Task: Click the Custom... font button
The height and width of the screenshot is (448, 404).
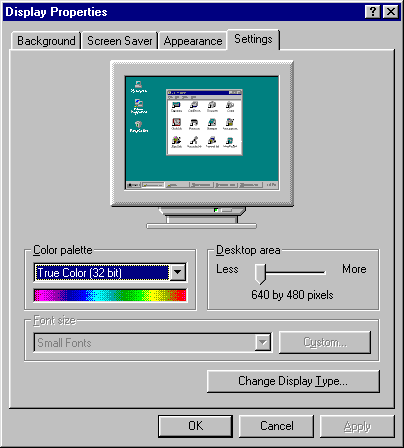Action: coord(325,342)
